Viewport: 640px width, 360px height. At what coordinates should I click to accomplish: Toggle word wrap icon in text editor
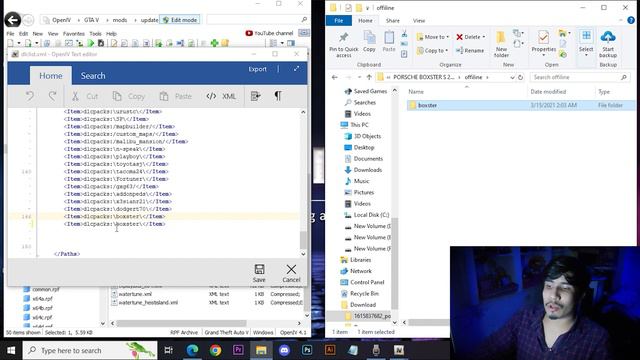coord(256,96)
